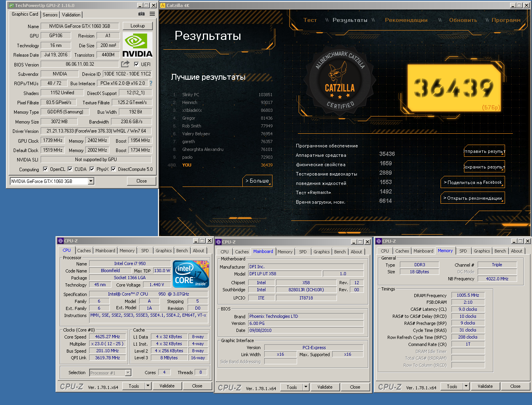532x405 pixels.
Task: Toggle the UEFI checkbox
Action: pos(136,64)
